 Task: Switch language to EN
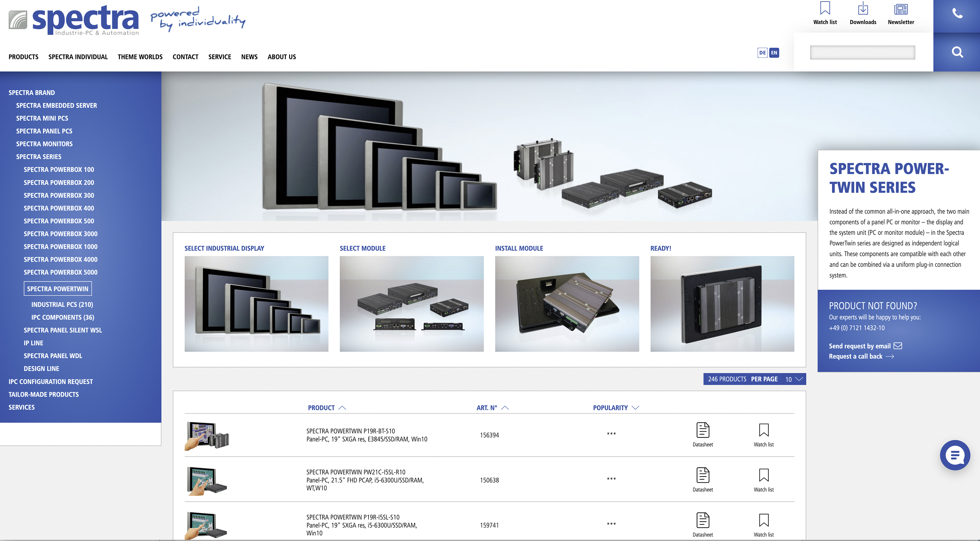click(x=774, y=52)
